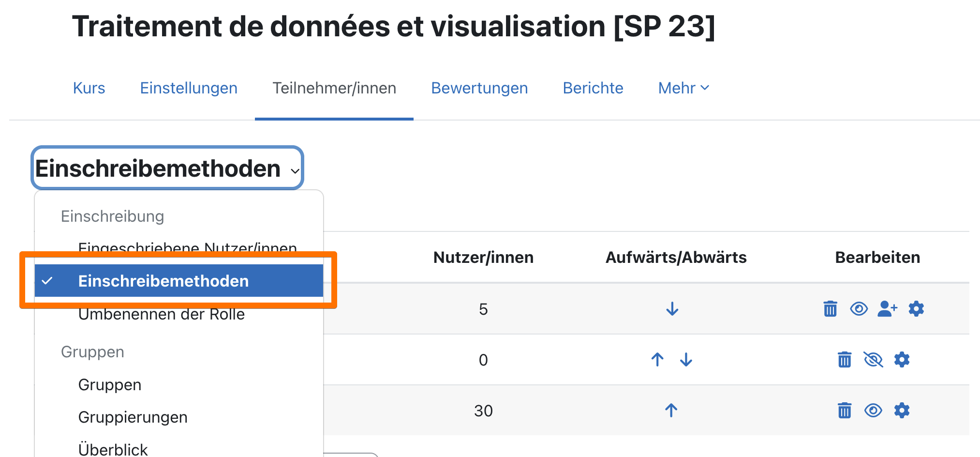Screen dimensions: 980x457
Task: Open settings gear for row with 0 users
Action: (902, 360)
